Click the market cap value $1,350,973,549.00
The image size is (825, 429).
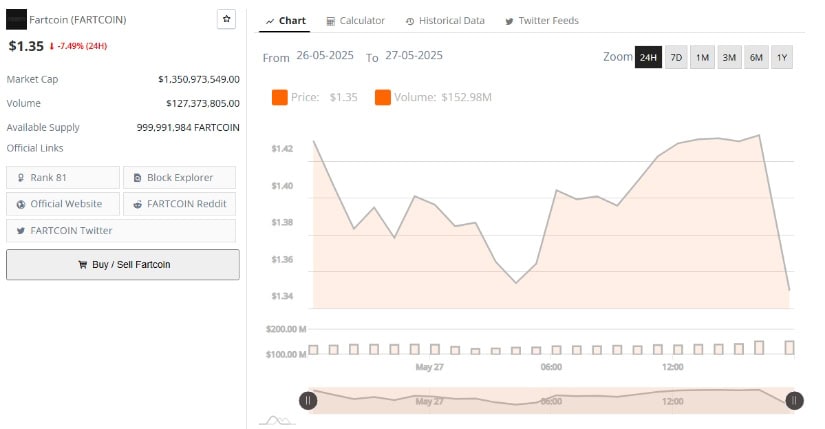tap(199, 79)
